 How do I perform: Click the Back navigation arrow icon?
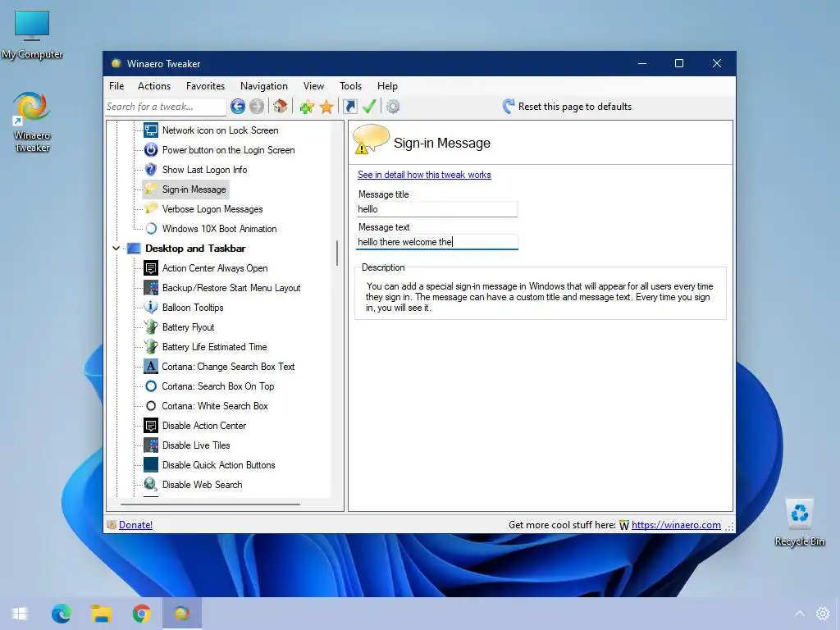tap(238, 107)
